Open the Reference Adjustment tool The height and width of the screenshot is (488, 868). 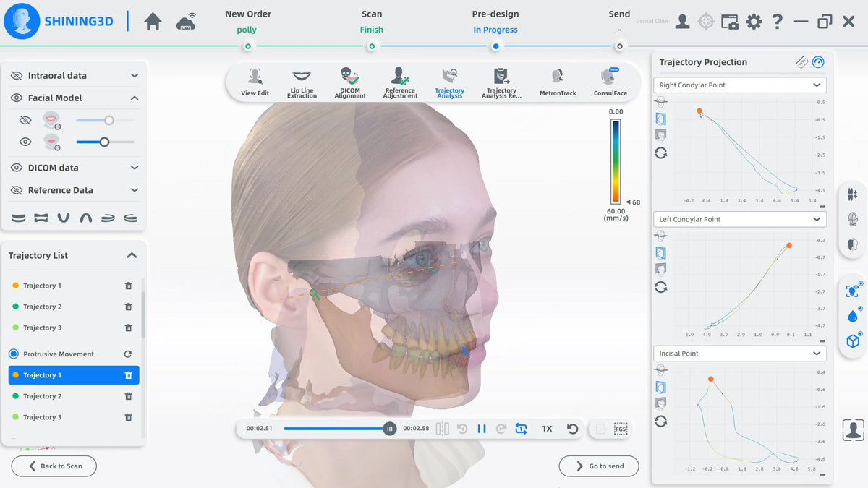tap(400, 82)
